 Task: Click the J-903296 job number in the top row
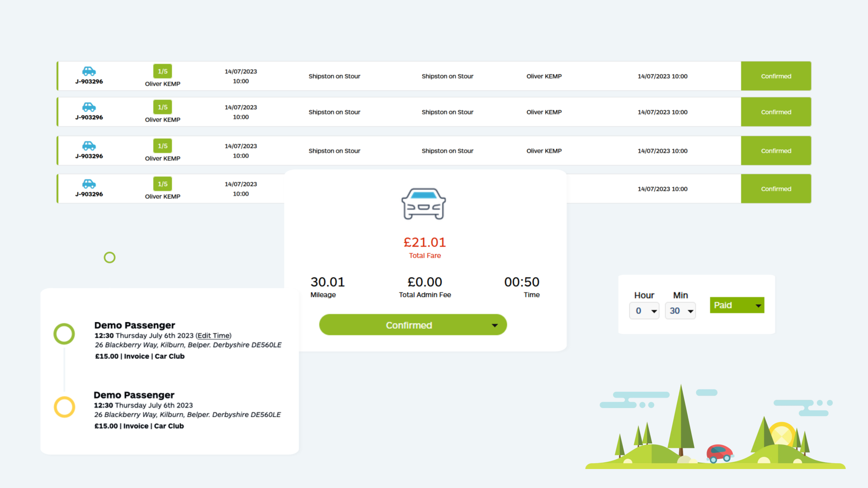89,82
